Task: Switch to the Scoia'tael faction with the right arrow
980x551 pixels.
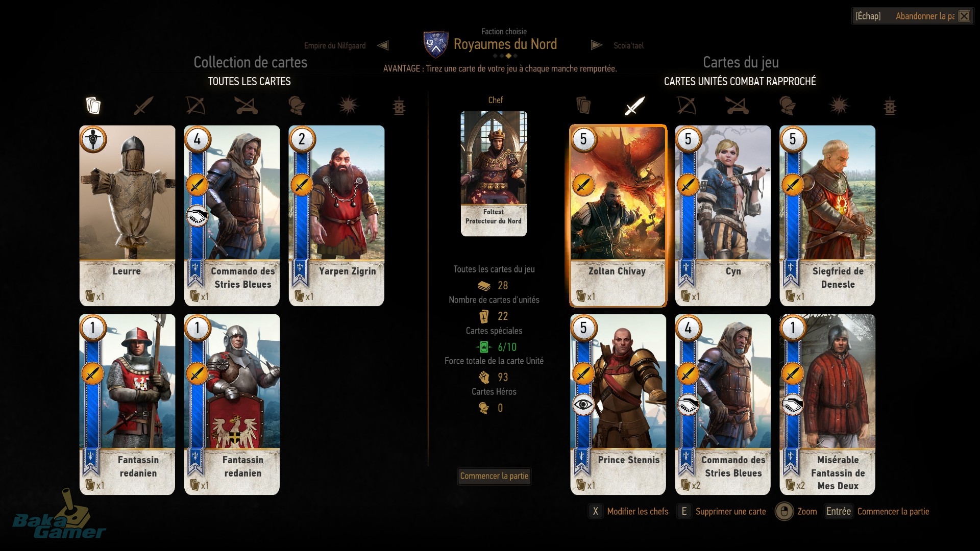Action: click(x=596, y=45)
